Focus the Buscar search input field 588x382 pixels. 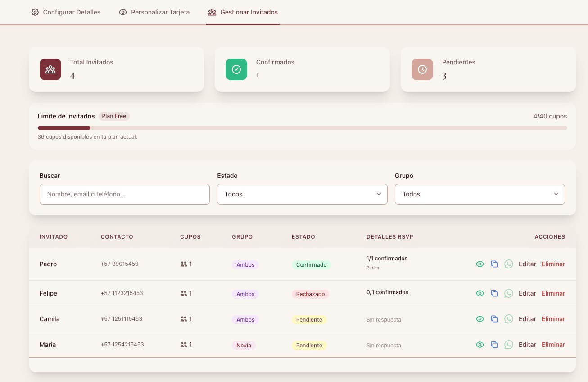coord(125,194)
